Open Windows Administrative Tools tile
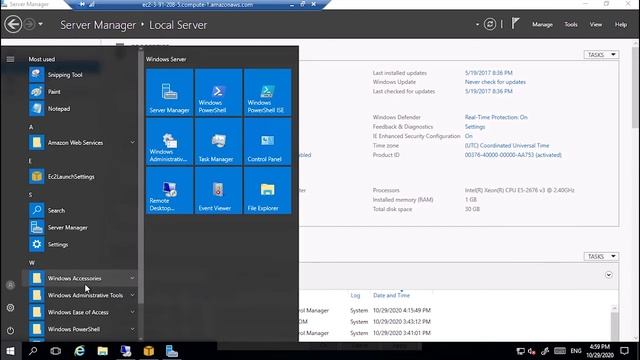640x360 pixels. pyautogui.click(x=169, y=141)
